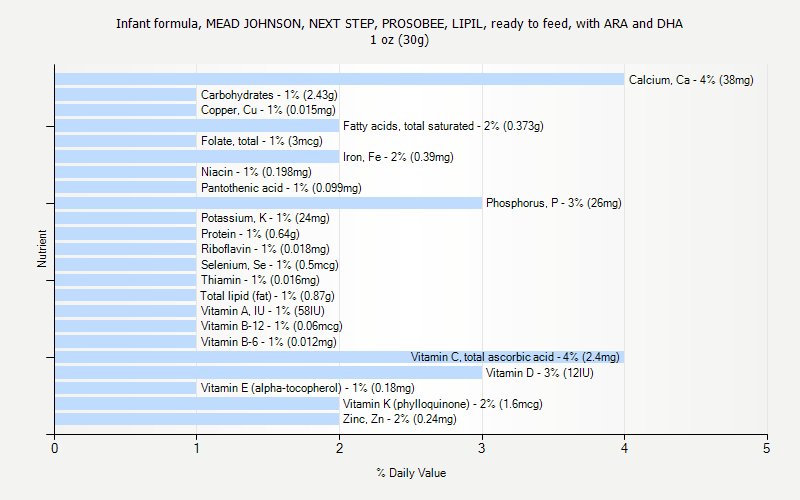Viewport: 800px width, 500px height.
Task: Click the '% Daily Value' axis title
Action: tap(411, 473)
